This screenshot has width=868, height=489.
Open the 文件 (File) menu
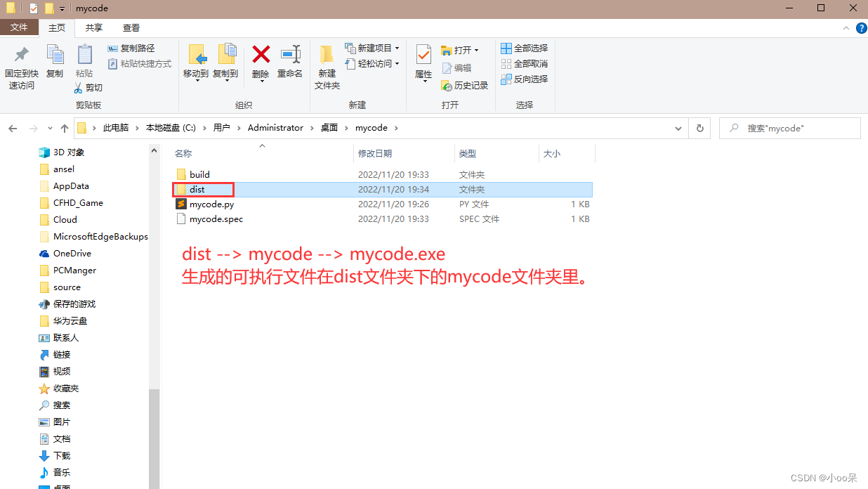pos(20,27)
